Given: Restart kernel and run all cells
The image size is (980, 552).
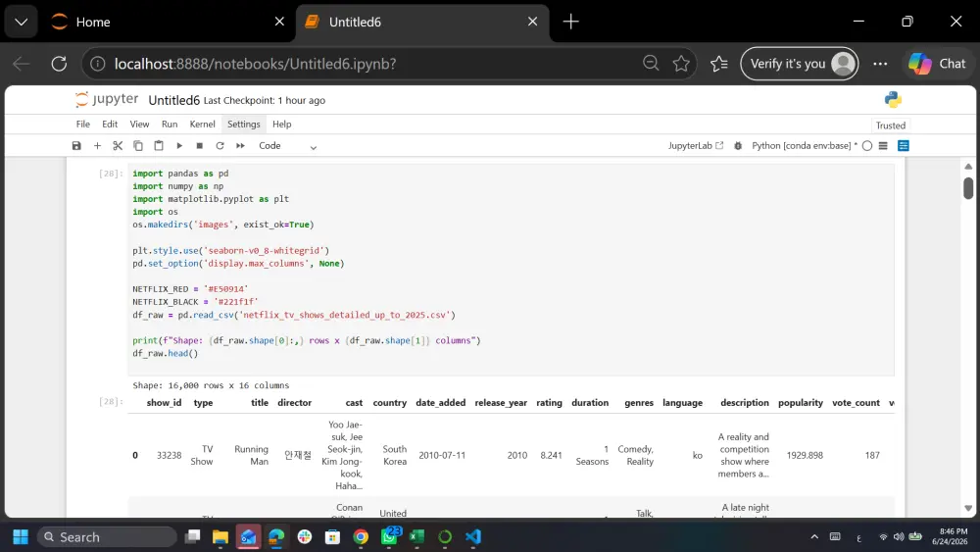Looking at the screenshot, I should 241,146.
